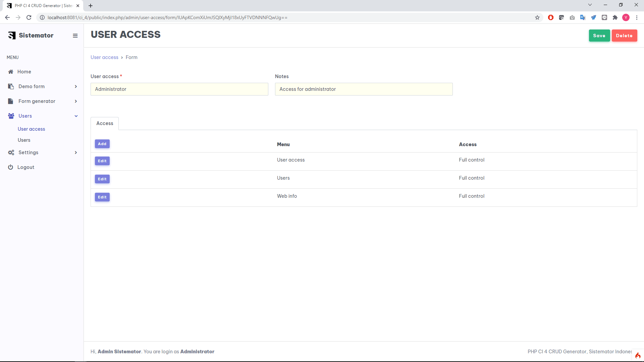Click the Logout power icon
The height and width of the screenshot is (362, 644).
tap(10, 167)
